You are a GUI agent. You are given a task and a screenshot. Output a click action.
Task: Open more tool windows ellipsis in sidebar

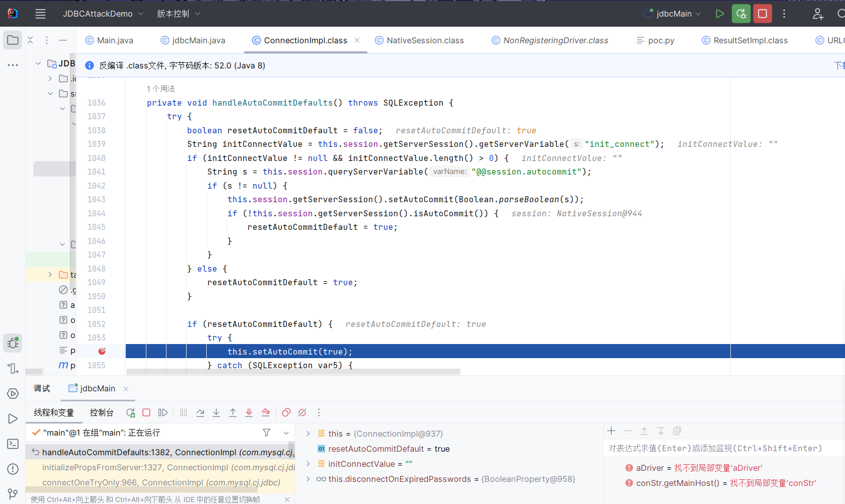click(13, 65)
